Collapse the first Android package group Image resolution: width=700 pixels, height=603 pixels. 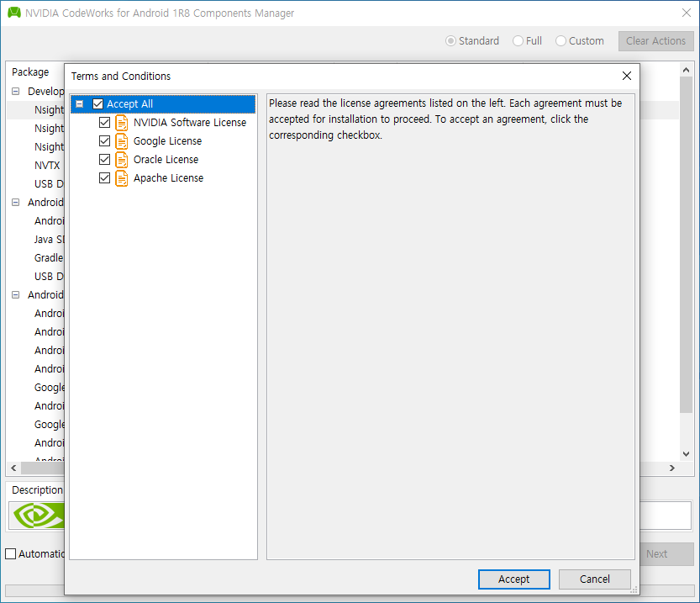pyautogui.click(x=16, y=203)
